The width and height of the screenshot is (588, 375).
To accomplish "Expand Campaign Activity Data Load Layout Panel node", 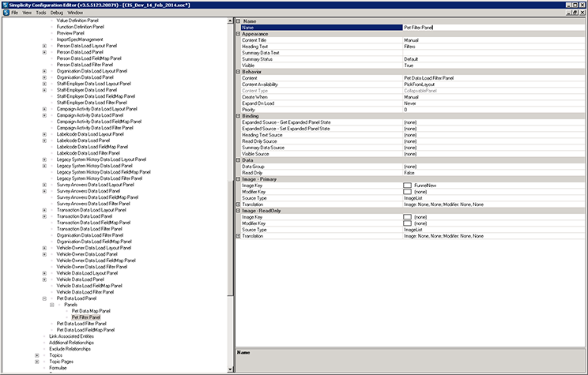I will pos(44,109).
